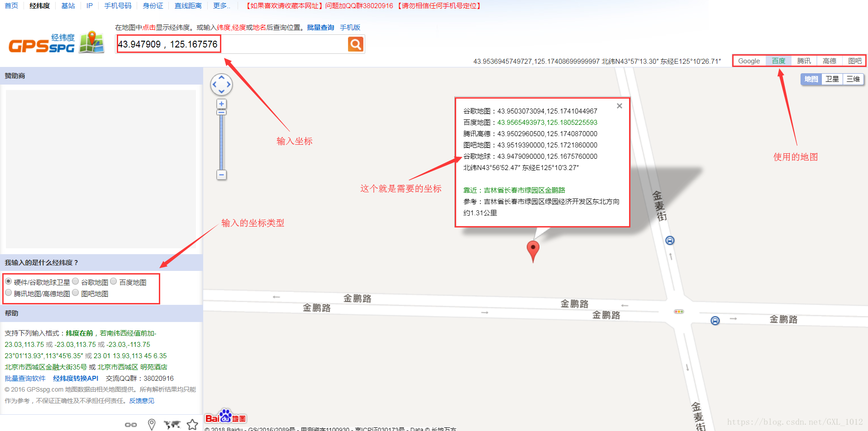Switch map provider to 图吧
Viewport: 868px width, 431px height.
[x=854, y=61]
